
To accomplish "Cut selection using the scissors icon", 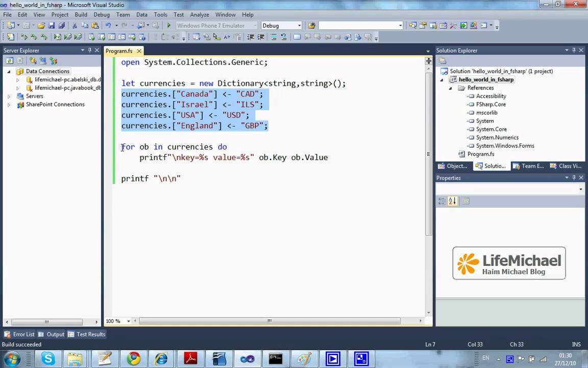I will pyautogui.click(x=75, y=26).
